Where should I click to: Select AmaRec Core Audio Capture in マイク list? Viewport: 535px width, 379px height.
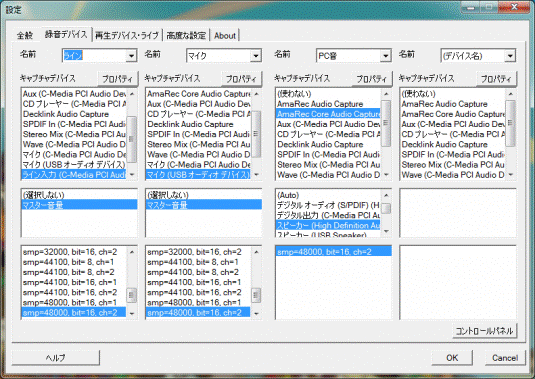[198, 94]
